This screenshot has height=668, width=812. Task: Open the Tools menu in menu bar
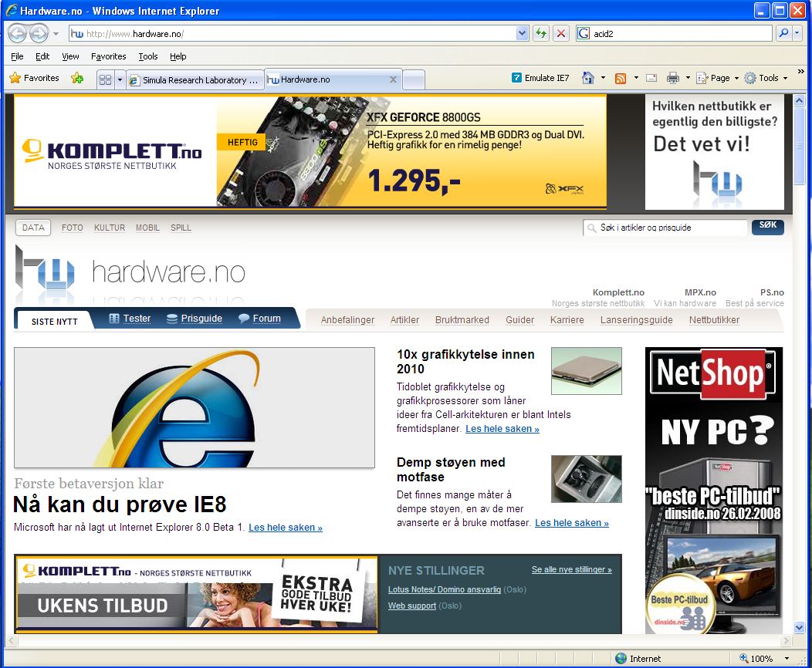(148, 56)
